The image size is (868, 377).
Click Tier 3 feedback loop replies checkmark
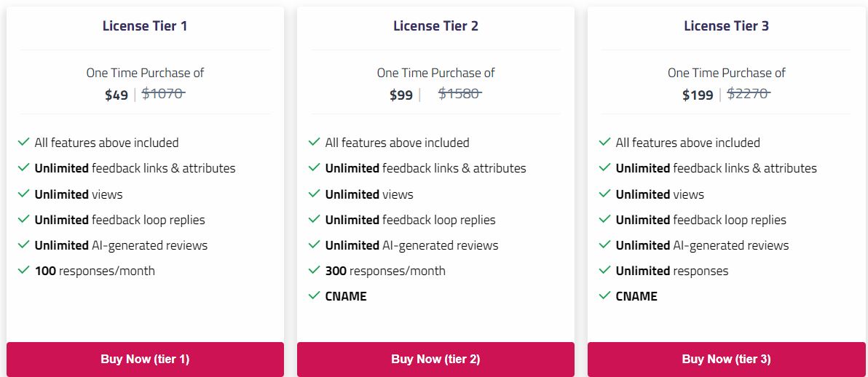tap(605, 219)
